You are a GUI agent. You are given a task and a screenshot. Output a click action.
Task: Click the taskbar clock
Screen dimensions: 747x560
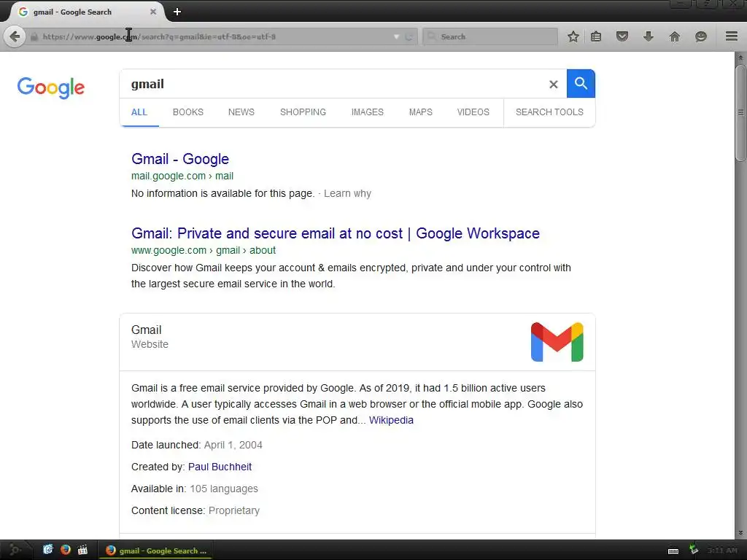[722, 551]
